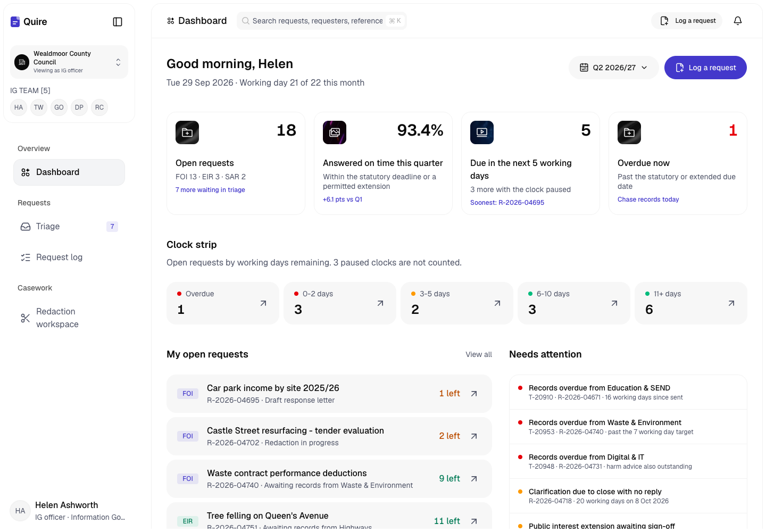The width and height of the screenshot is (766, 532).
Task: Open the 0-2 days clock strip arrow
Action: (x=380, y=303)
